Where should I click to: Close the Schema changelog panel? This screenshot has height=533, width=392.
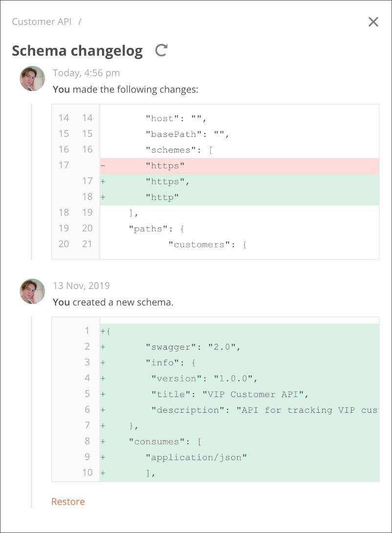coord(373,22)
